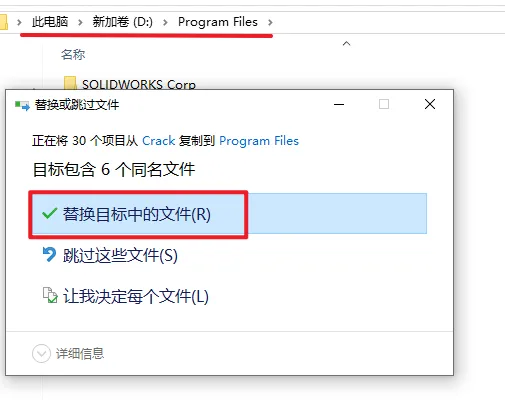Open the Program Files link in the dialog
This screenshot has height=400, width=505.
259,141
